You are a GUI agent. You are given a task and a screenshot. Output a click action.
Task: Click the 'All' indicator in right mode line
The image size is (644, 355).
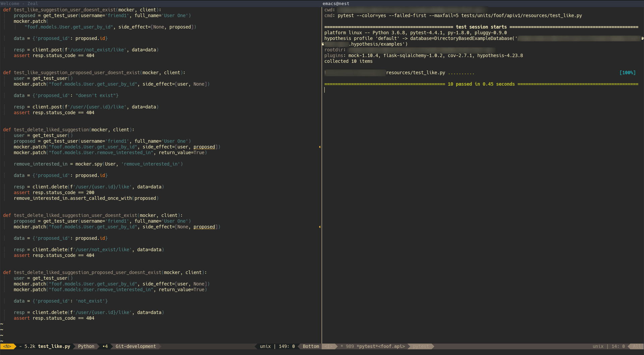pos(637,346)
